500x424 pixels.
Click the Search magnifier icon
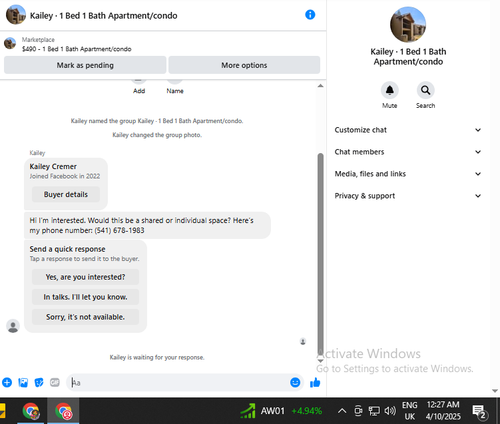pos(425,90)
